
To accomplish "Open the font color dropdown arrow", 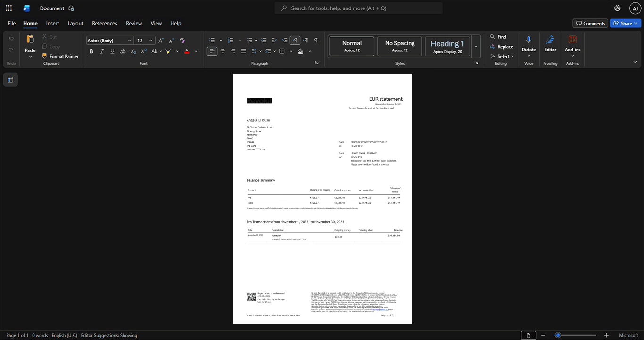I will [196, 51].
